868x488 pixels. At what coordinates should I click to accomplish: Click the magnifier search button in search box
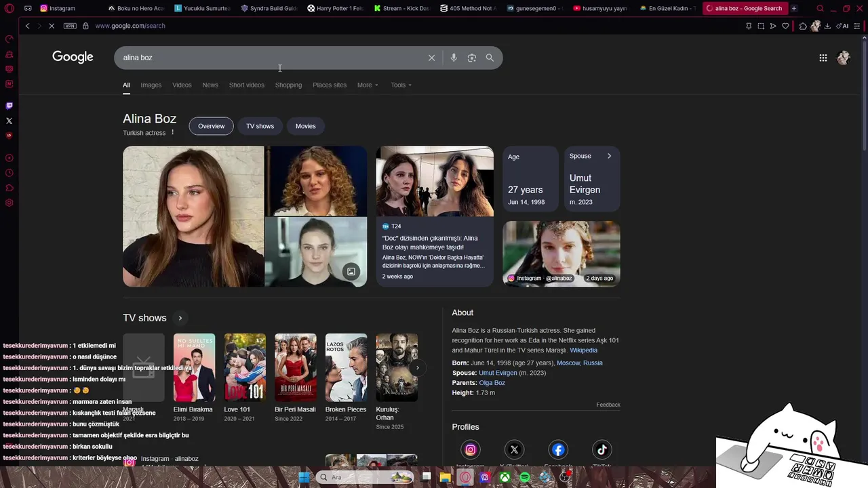pyautogui.click(x=490, y=58)
